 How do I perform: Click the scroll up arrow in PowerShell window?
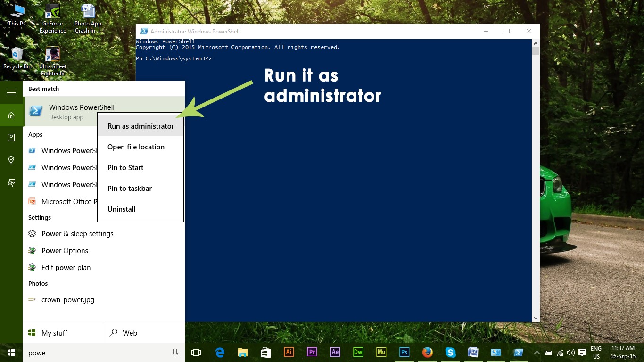click(536, 43)
